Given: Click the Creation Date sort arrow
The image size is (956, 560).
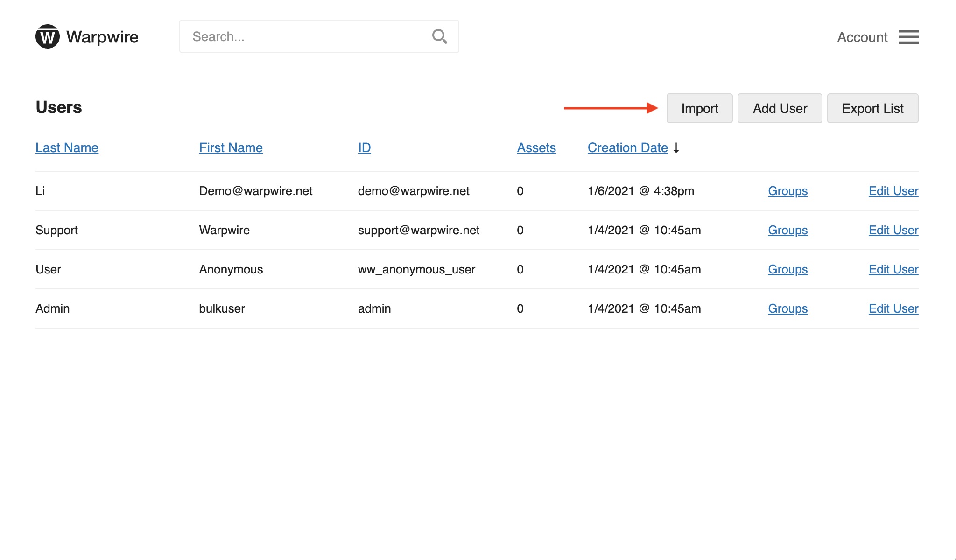Looking at the screenshot, I should click(x=676, y=148).
